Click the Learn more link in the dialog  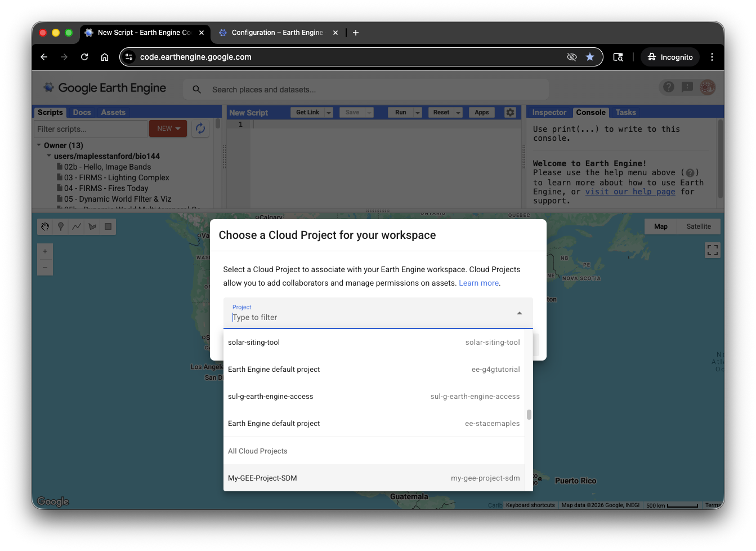478,283
